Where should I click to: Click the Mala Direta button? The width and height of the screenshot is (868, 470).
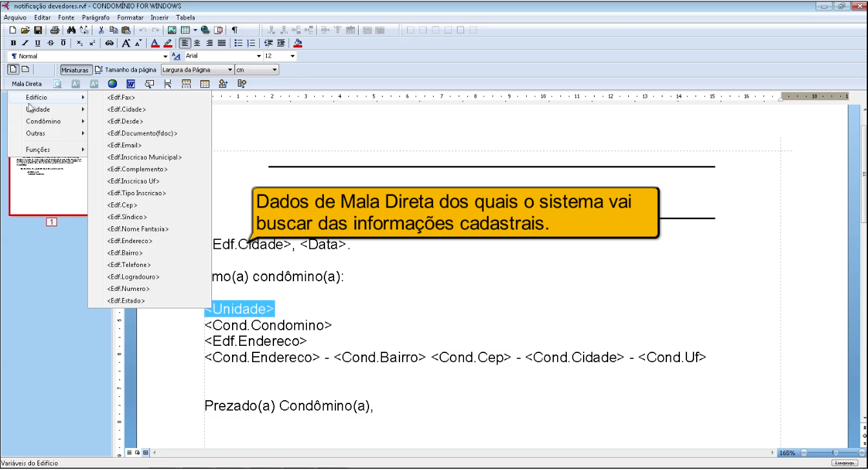pyautogui.click(x=26, y=84)
